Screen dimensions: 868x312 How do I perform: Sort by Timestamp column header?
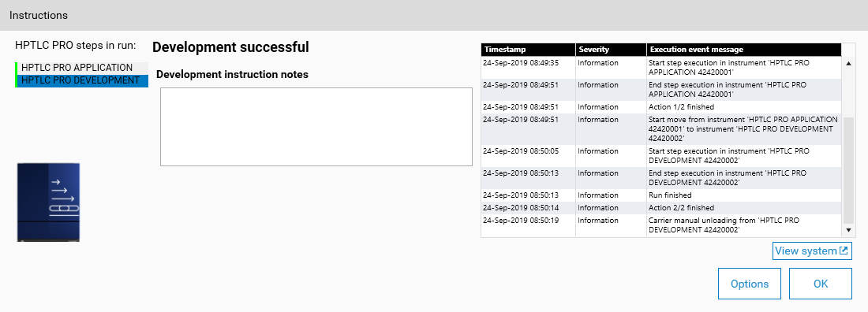click(528, 50)
